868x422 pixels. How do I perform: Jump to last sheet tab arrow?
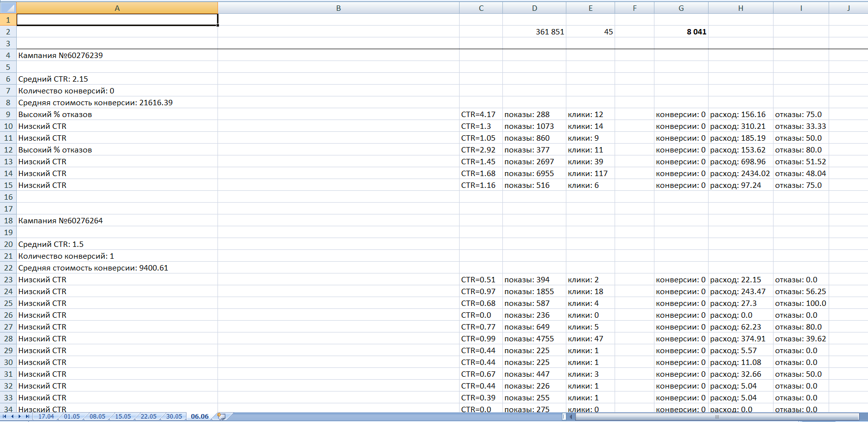(28, 417)
